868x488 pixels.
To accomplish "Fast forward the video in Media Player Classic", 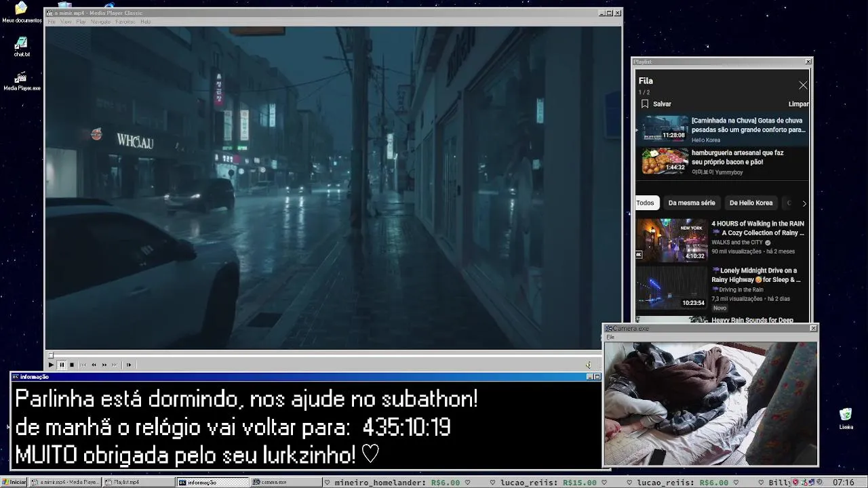I will pos(104,365).
